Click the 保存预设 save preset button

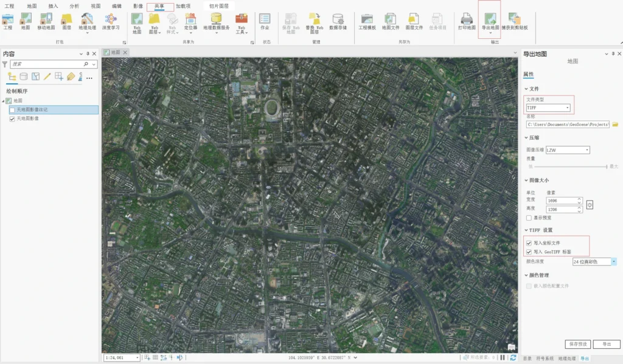[577, 343]
